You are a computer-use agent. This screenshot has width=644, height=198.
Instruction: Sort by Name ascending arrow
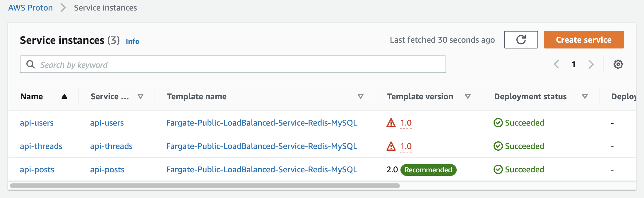click(64, 96)
